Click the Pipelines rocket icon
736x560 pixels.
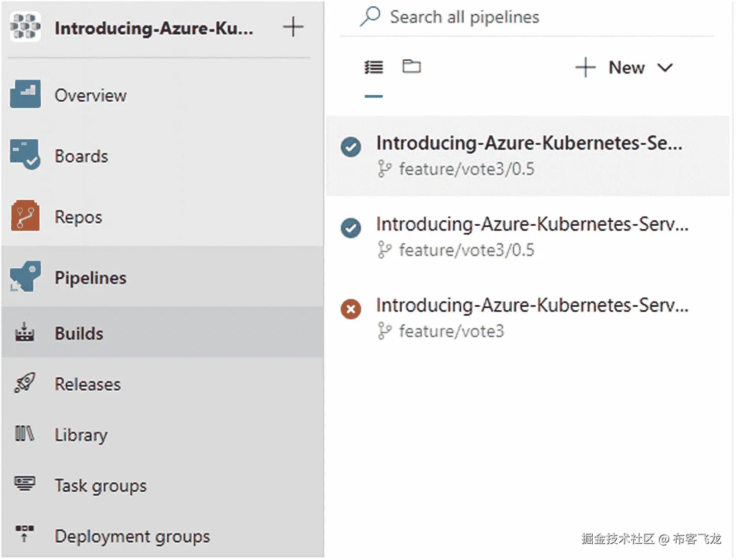[x=25, y=277]
